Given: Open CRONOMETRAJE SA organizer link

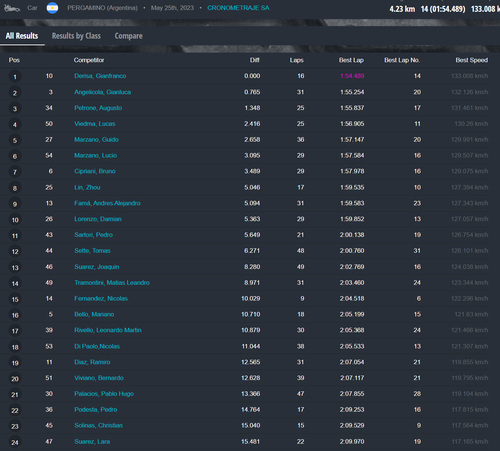Looking at the screenshot, I should coord(238,8).
